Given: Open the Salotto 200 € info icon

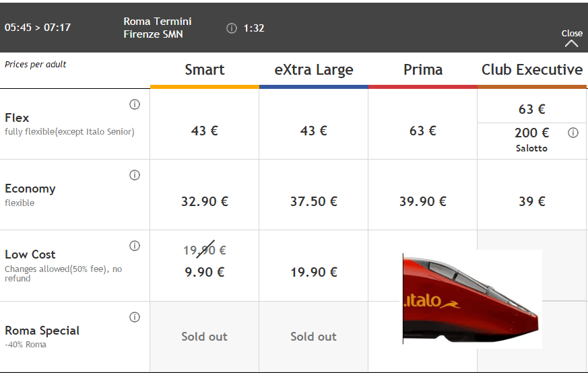Looking at the screenshot, I should pos(573,133).
